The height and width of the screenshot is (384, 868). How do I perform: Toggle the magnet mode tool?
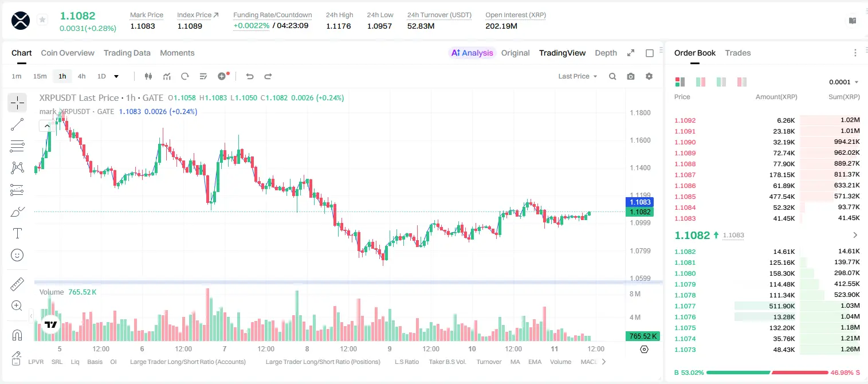click(17, 335)
